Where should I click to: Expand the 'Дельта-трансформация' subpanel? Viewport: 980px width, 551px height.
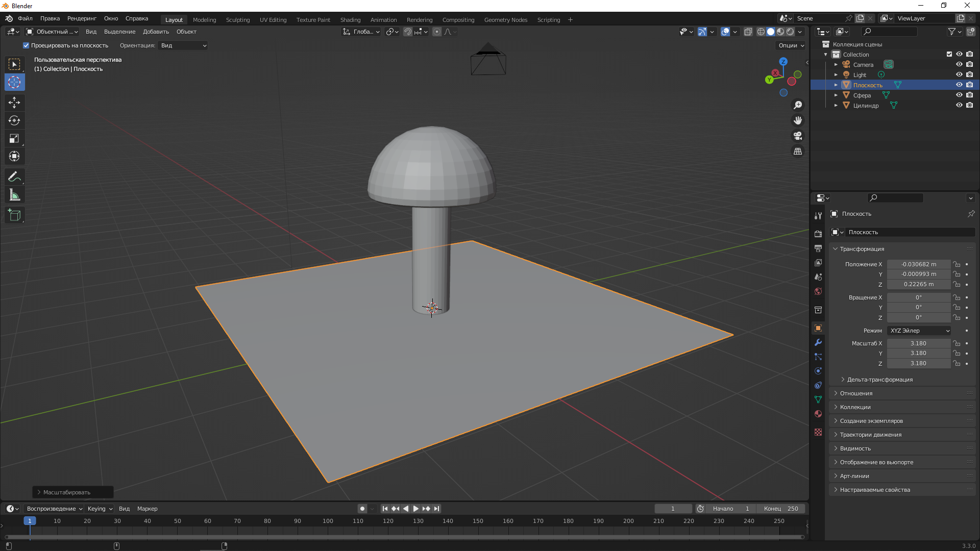pyautogui.click(x=879, y=380)
